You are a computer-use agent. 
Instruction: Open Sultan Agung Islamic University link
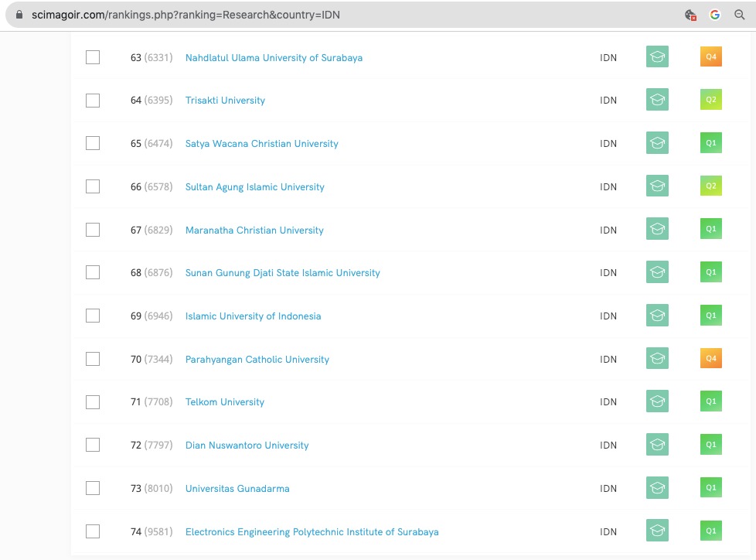point(255,187)
